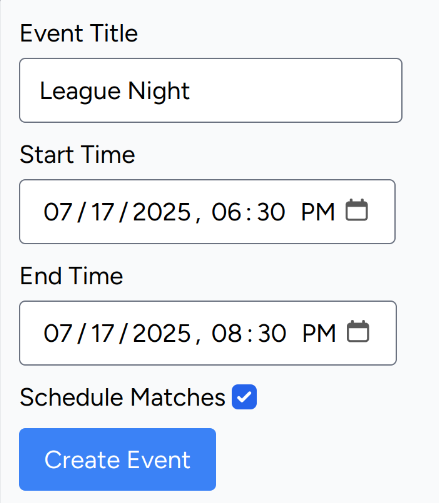Select the day 17 in End Time
The height and width of the screenshot is (503, 439).
pos(103,333)
